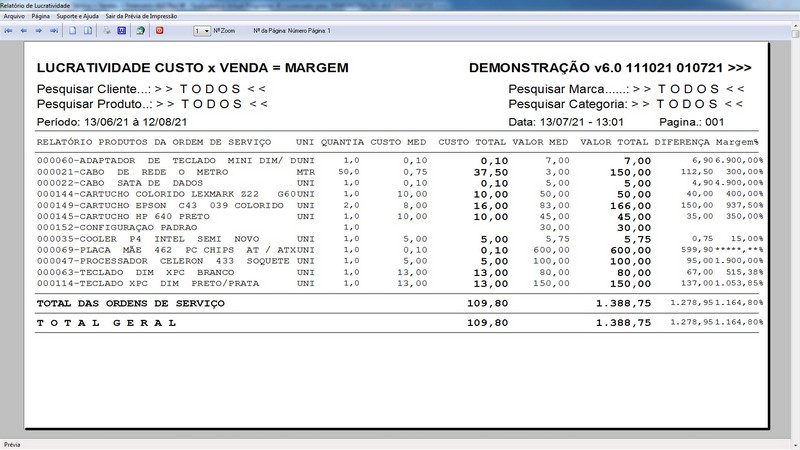800x450 pixels.
Task: Click row '000021-CABO DE REDE O METRO'
Action: (400, 172)
